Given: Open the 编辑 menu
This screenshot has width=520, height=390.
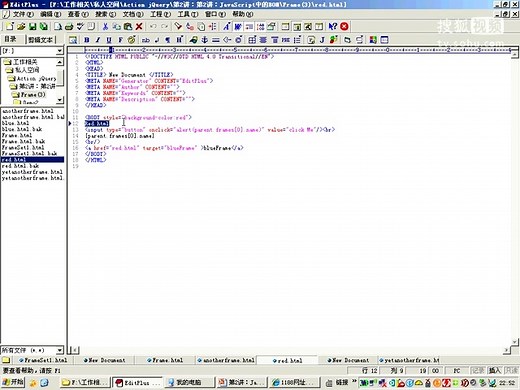Looking at the screenshot, I should pyautogui.click(x=51, y=14).
